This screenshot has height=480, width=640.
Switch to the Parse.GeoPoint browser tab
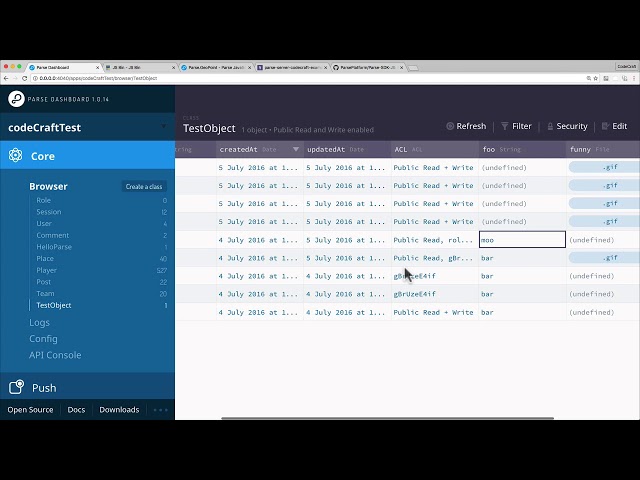[x=216, y=67]
